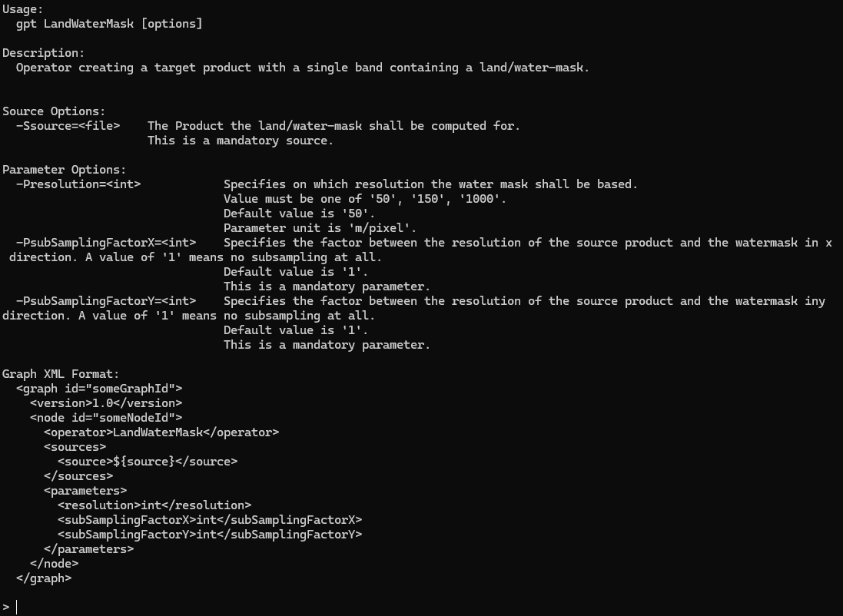
Task: Click the <operator>LandWaterMask</operator> line
Action: point(162,432)
